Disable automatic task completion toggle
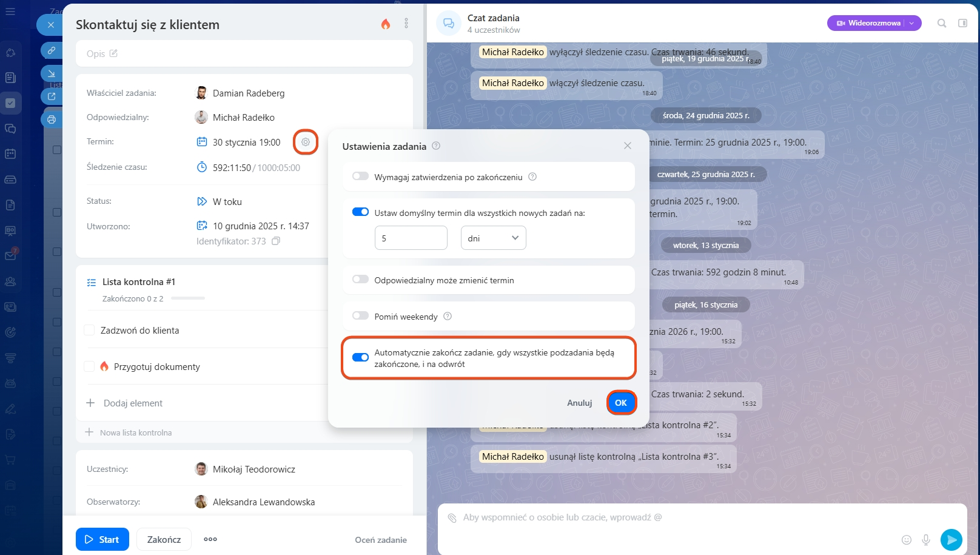 tap(360, 357)
